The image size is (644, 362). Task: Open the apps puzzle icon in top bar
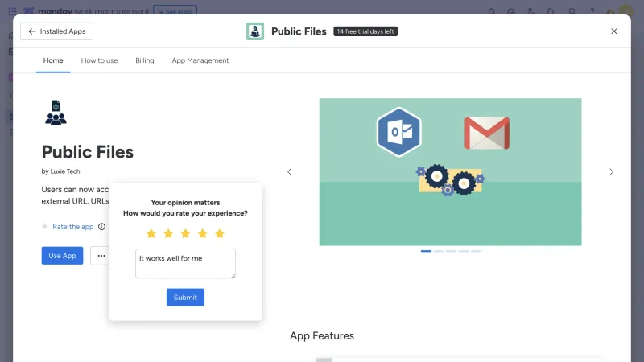551,11
